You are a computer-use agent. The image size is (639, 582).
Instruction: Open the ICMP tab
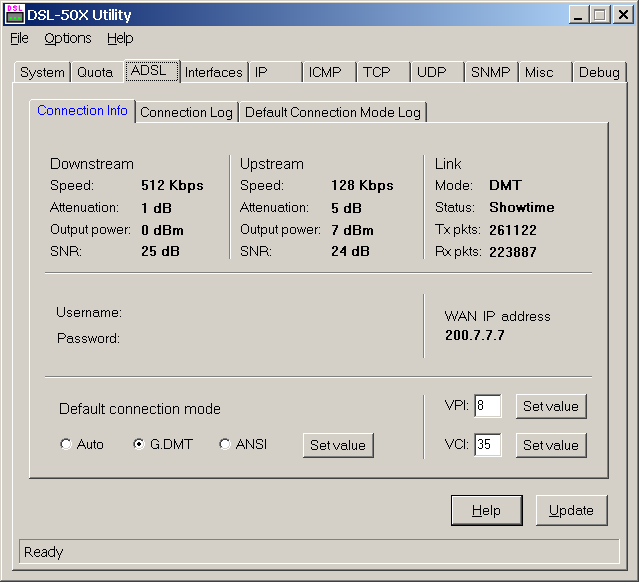click(329, 72)
